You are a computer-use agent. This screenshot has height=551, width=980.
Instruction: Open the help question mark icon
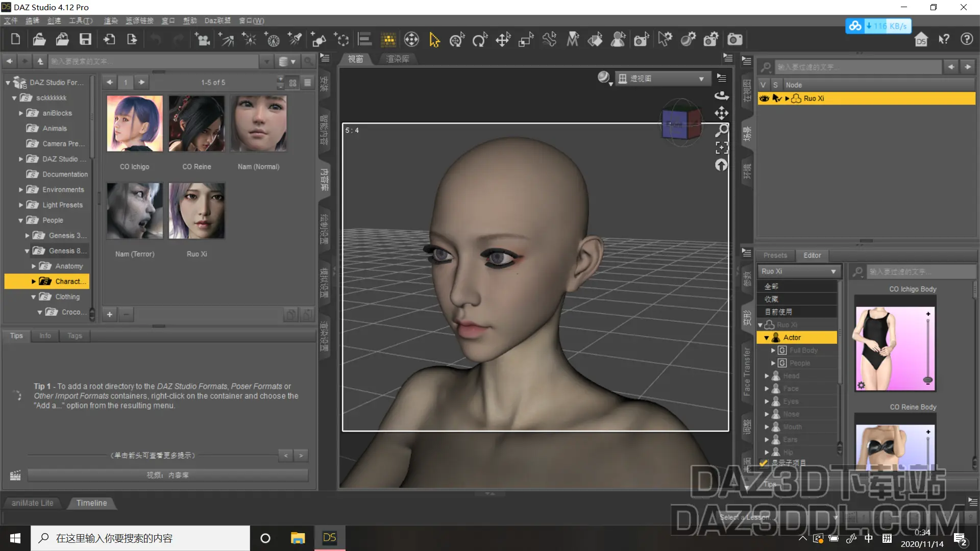pos(967,39)
